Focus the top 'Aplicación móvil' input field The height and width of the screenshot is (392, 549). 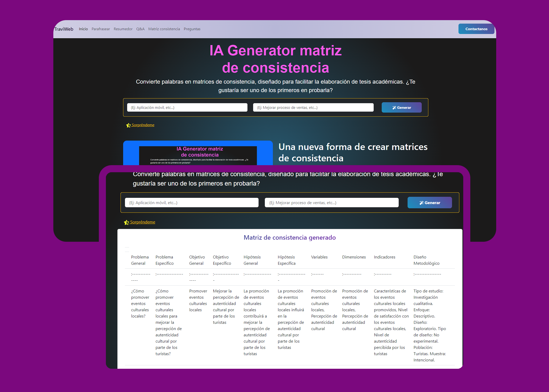[187, 107]
